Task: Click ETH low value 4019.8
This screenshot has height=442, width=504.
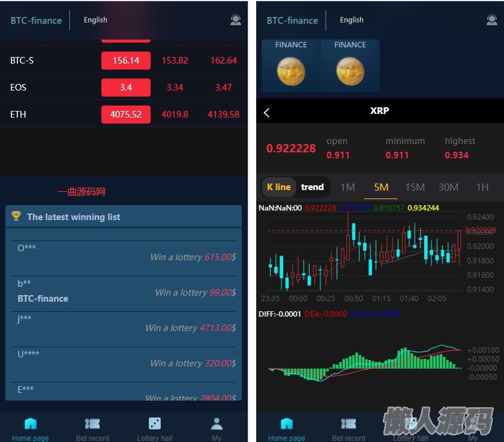Action: pos(175,115)
